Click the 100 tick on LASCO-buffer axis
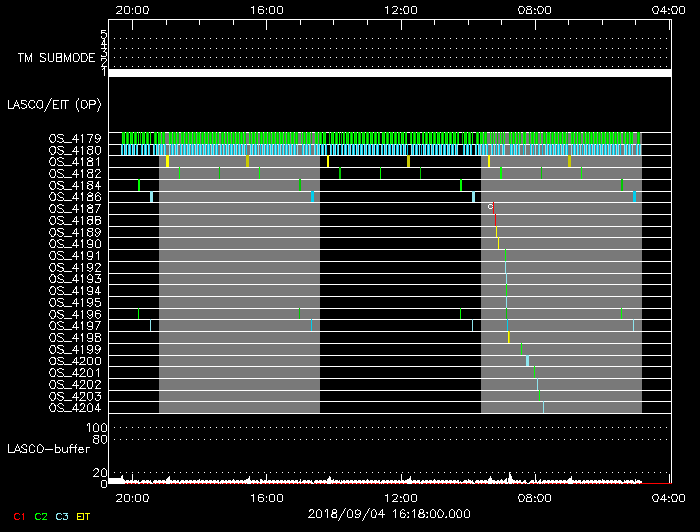This screenshot has height=532, width=700. [x=98, y=428]
